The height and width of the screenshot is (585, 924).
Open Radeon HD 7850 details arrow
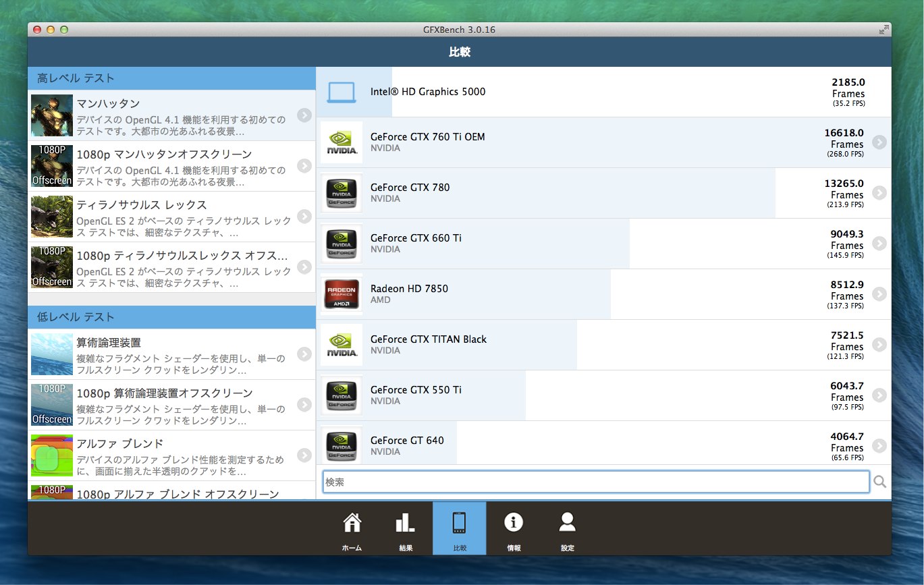[879, 294]
